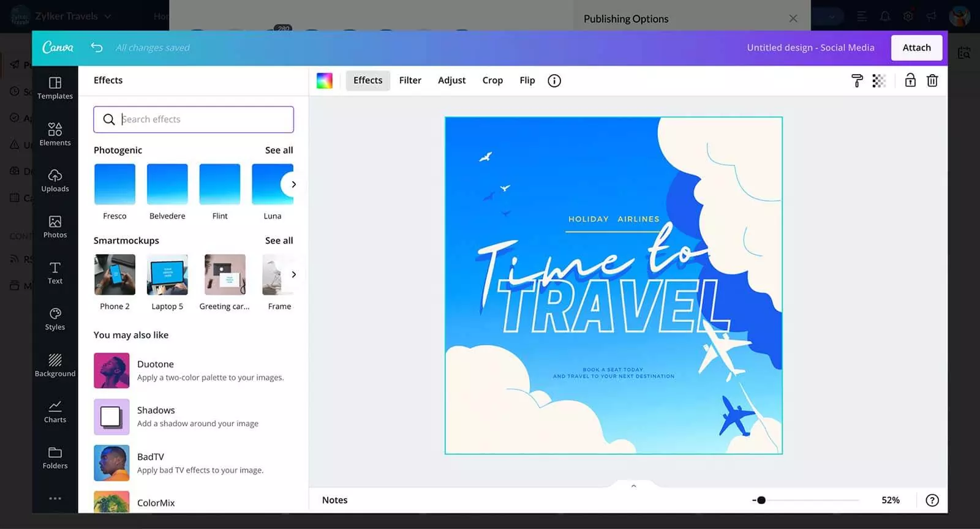Image resolution: width=980 pixels, height=529 pixels.
Task: Open the ColorMix effect
Action: tap(194, 502)
